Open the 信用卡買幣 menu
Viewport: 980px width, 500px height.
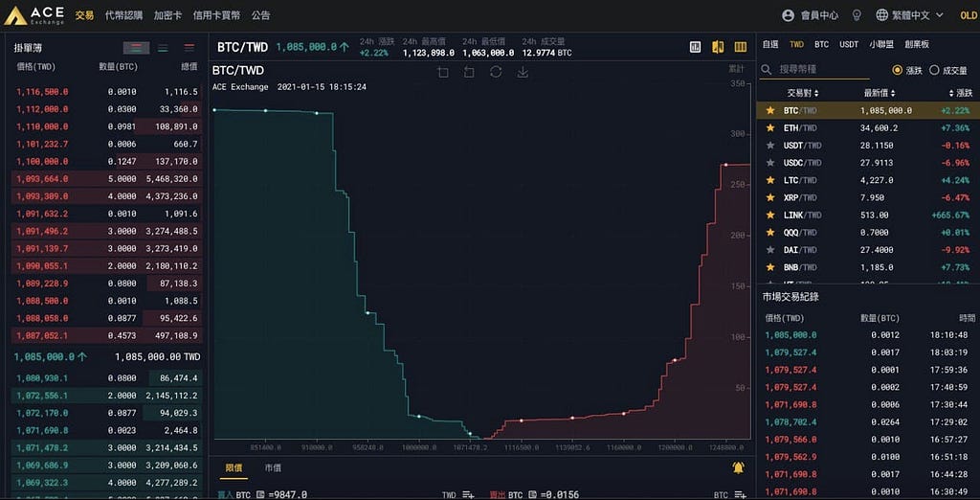(x=216, y=15)
